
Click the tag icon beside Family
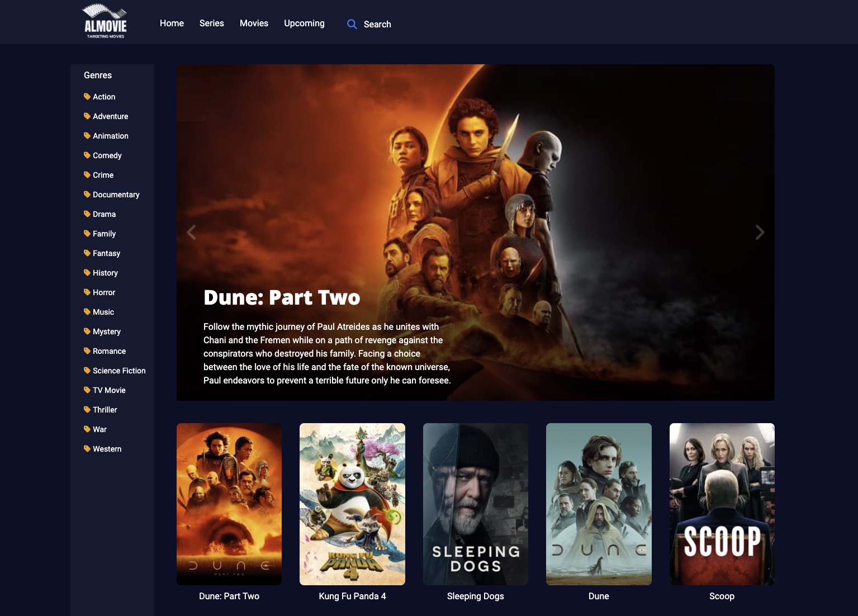click(x=87, y=234)
